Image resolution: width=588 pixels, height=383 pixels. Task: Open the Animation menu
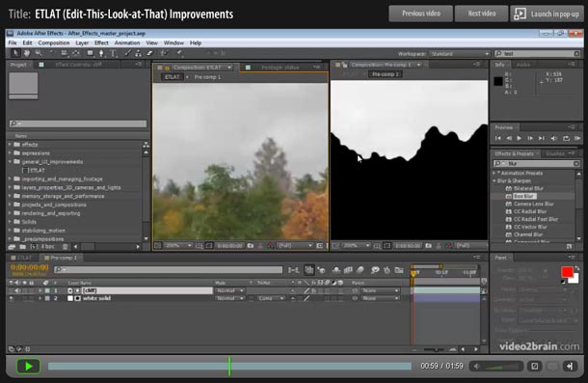(x=127, y=42)
